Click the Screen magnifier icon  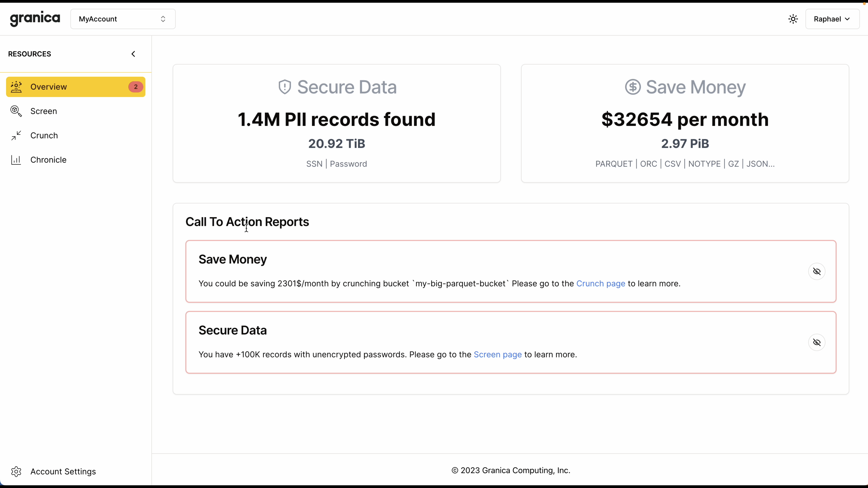pyautogui.click(x=16, y=111)
